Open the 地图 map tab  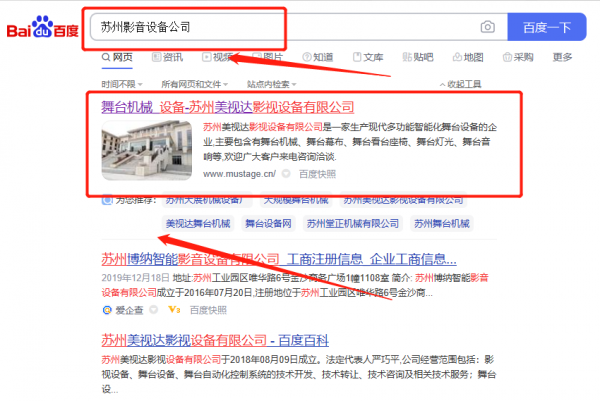click(467, 58)
